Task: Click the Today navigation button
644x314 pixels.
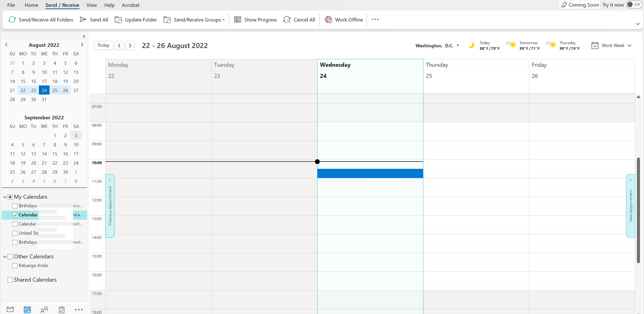Action: (104, 46)
